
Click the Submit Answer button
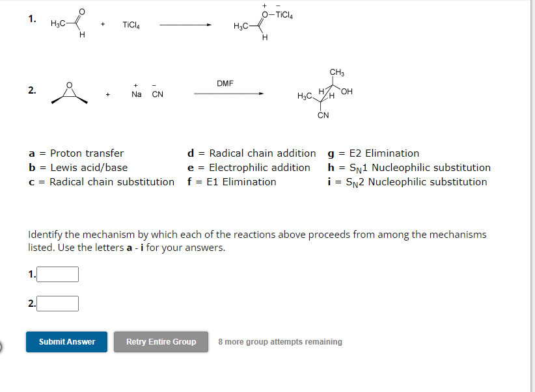(66, 341)
